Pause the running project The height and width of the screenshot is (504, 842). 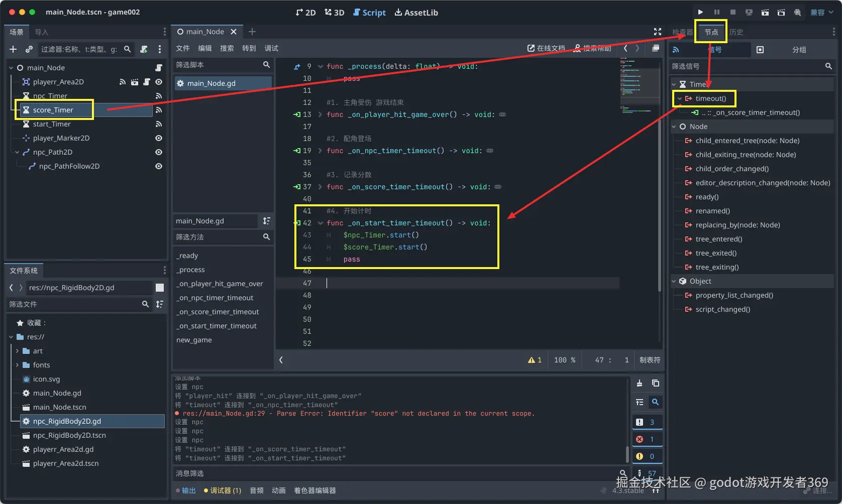[x=717, y=12]
